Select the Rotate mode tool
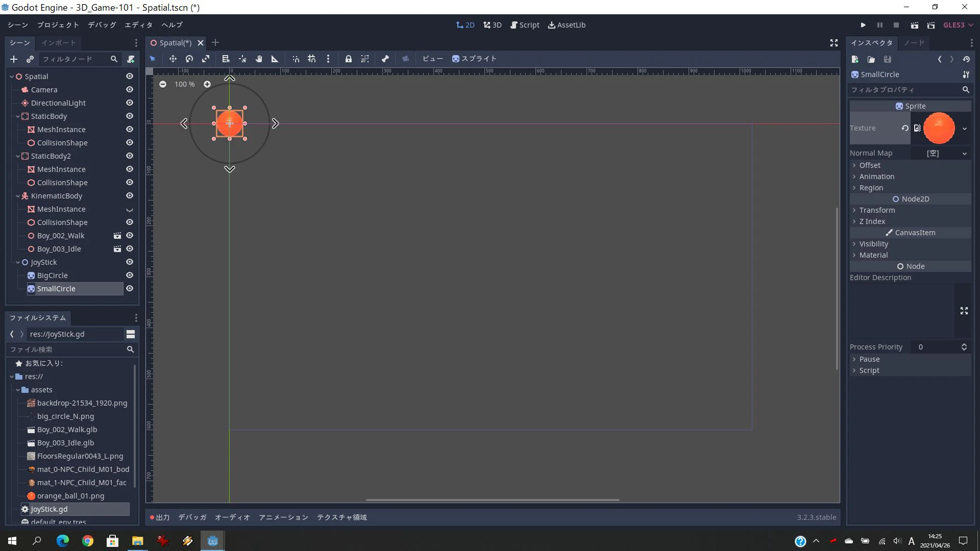 189,59
